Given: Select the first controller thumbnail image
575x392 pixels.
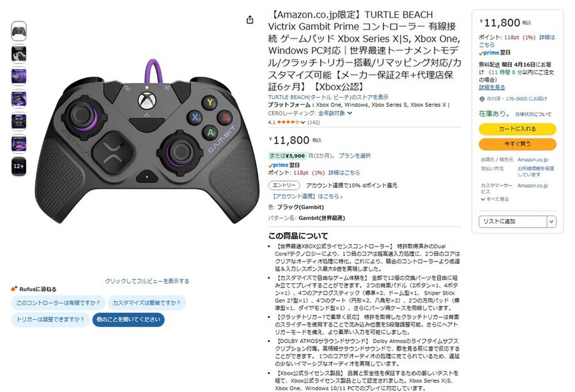Looking at the screenshot, I should tap(19, 31).
